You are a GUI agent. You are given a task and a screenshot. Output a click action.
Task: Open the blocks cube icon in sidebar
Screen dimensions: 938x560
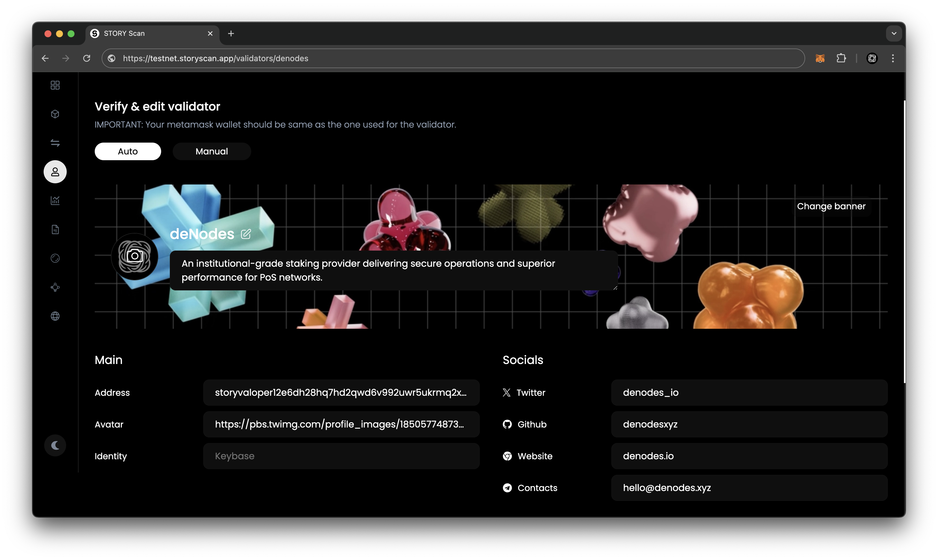pyautogui.click(x=55, y=114)
